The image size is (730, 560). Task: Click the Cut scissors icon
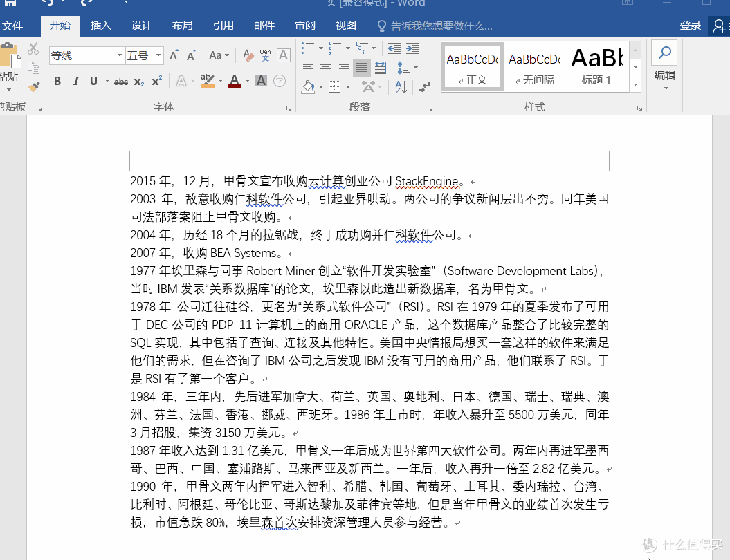tap(33, 48)
